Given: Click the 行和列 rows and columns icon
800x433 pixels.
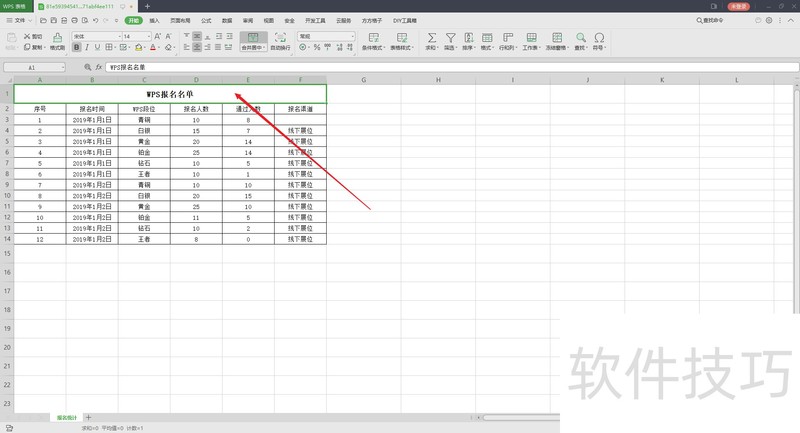Looking at the screenshot, I should (508, 38).
